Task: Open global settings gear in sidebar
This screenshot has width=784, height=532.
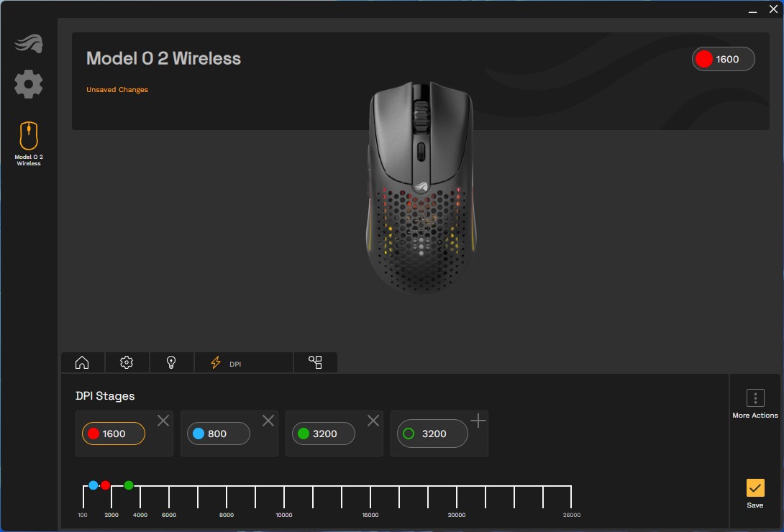Action: (x=29, y=84)
